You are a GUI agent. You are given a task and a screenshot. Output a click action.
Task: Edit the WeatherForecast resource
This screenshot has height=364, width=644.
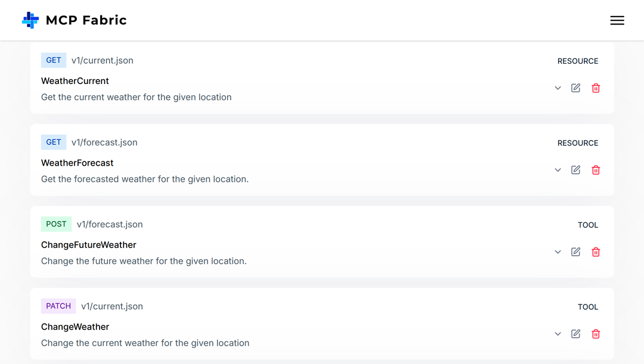[x=575, y=170]
